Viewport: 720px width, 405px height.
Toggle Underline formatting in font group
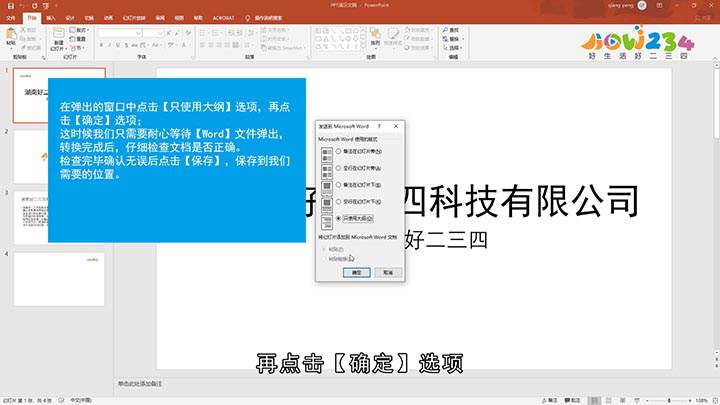click(118, 45)
